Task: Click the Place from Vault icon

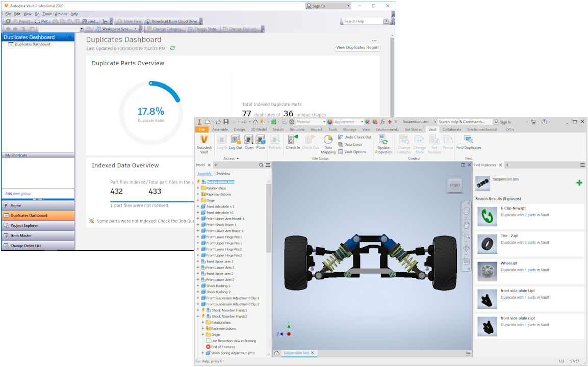Action: click(261, 143)
